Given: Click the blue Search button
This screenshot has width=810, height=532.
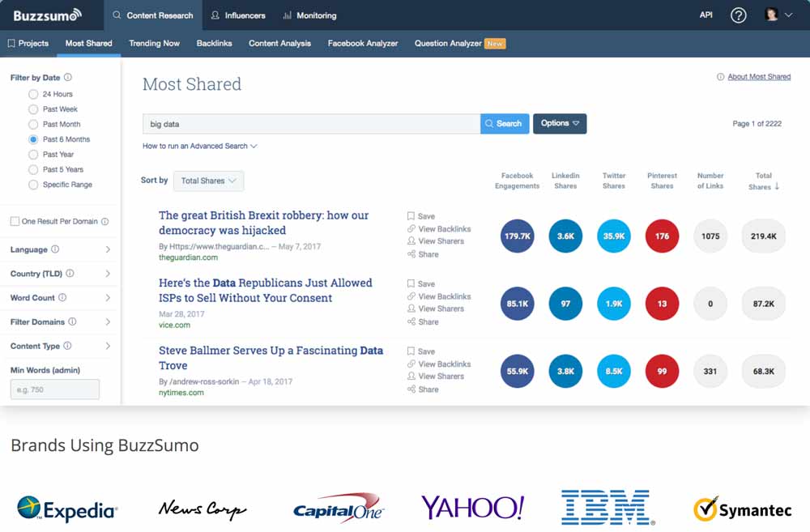Looking at the screenshot, I should coord(505,123).
